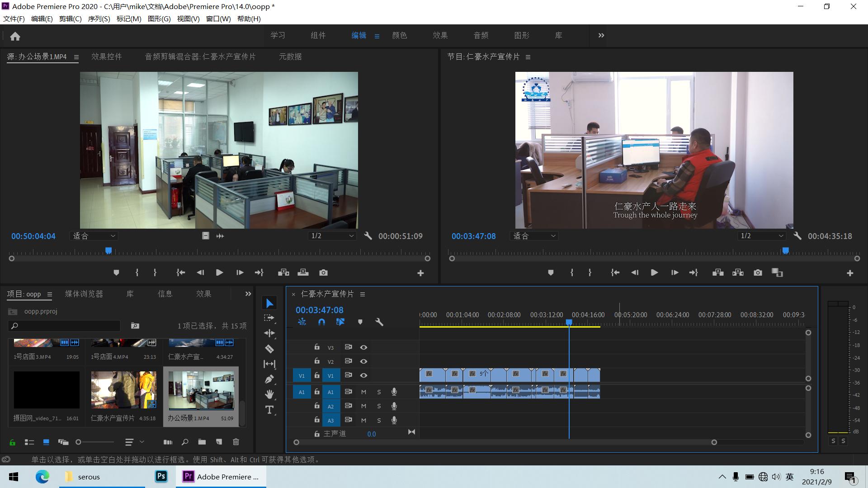Open Program monitor playback resolution 1/2 dropdown
The image size is (868, 488).
click(x=762, y=236)
